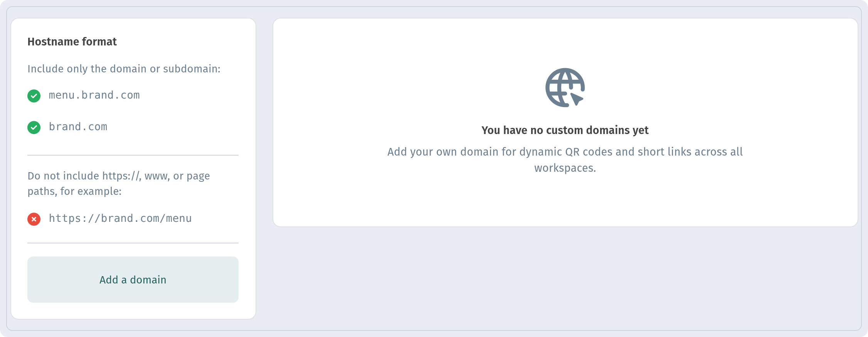Screen dimensions: 868x337
Task: Click the red cross beside https://brand.com/menu
Action: (34, 219)
